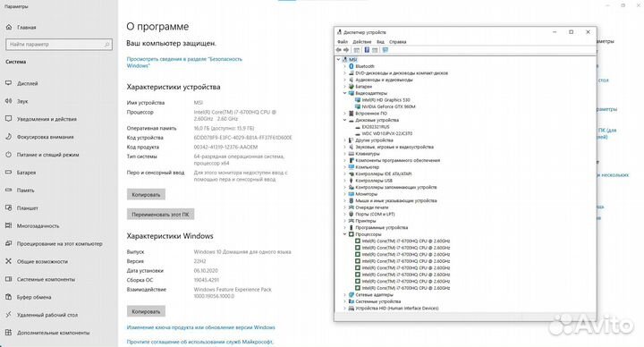Screen dimensions: 644x347
Task: Open Общие возможности settings
Action: coord(42,261)
